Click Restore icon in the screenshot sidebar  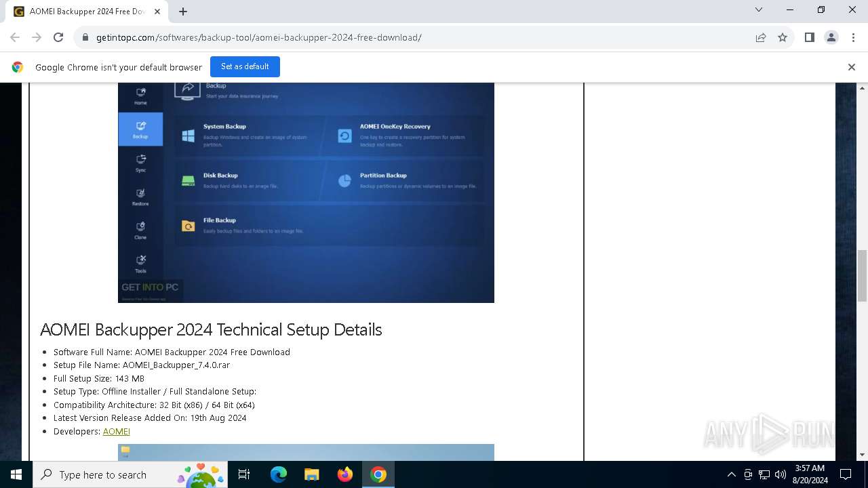pyautogui.click(x=140, y=197)
